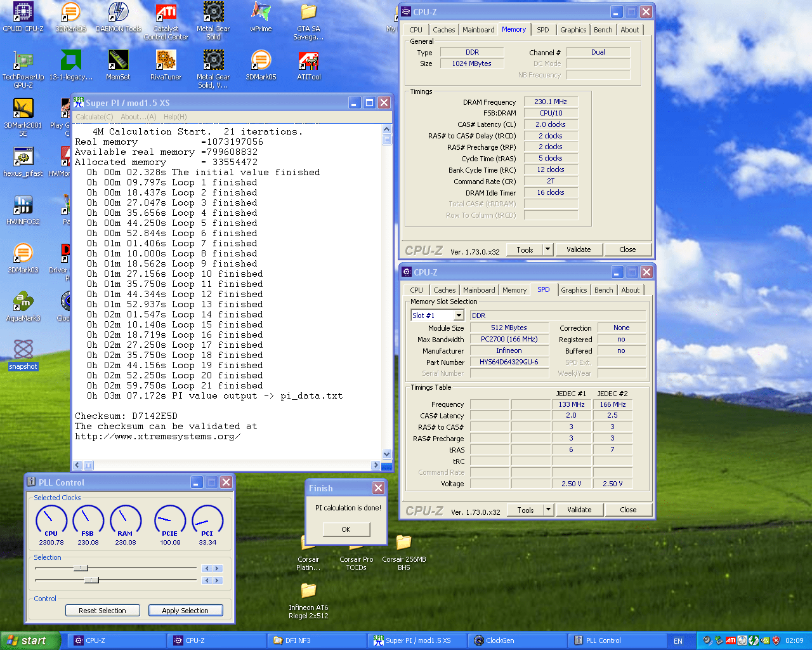Click the HYS64D64329GU-6 part number field

click(509, 362)
